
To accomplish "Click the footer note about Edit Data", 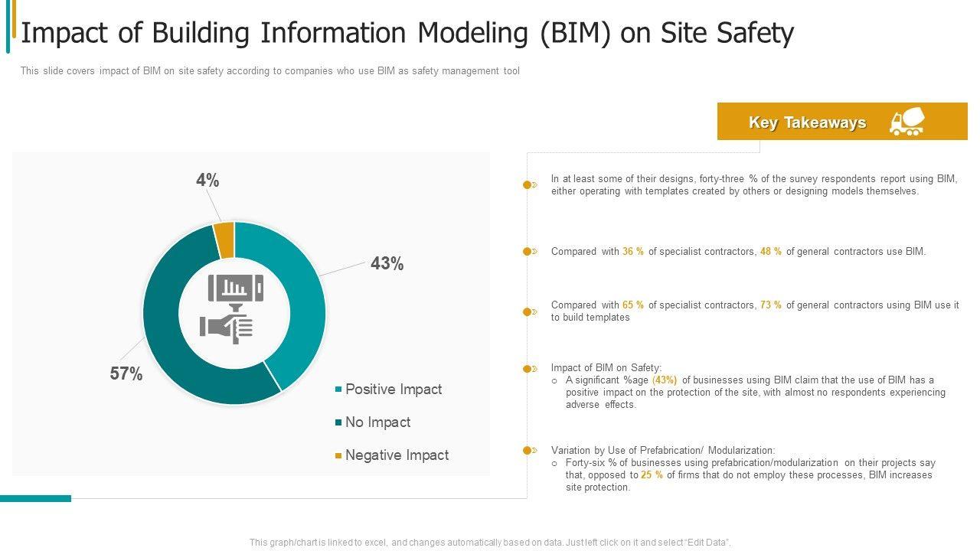I will click(491, 543).
